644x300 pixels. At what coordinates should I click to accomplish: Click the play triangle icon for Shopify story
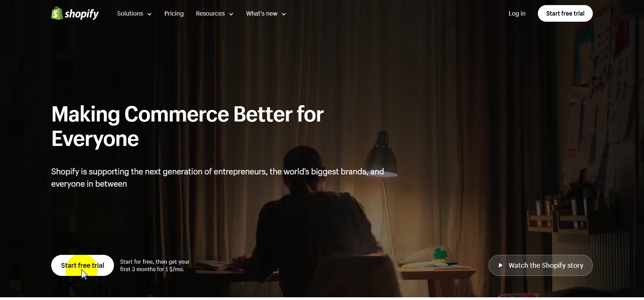pos(501,265)
